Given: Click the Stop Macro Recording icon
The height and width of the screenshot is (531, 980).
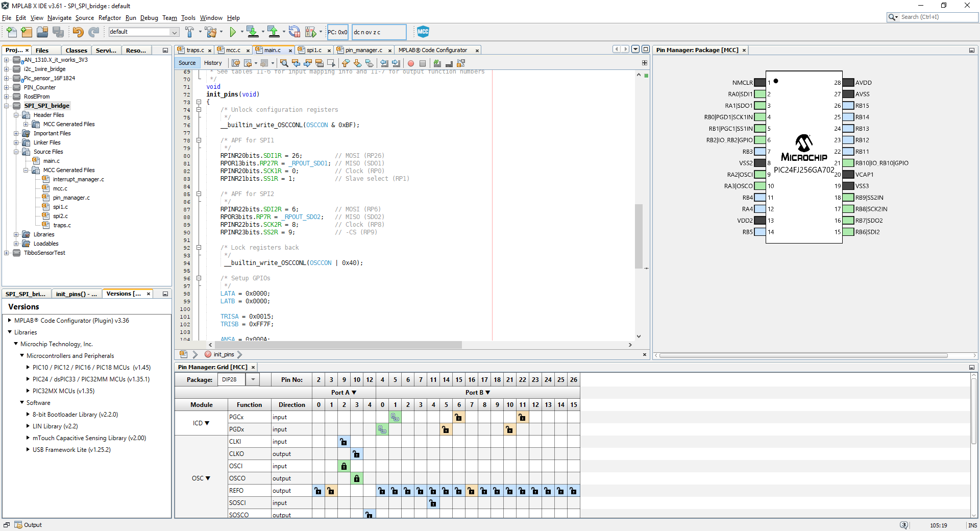Looking at the screenshot, I should point(423,63).
